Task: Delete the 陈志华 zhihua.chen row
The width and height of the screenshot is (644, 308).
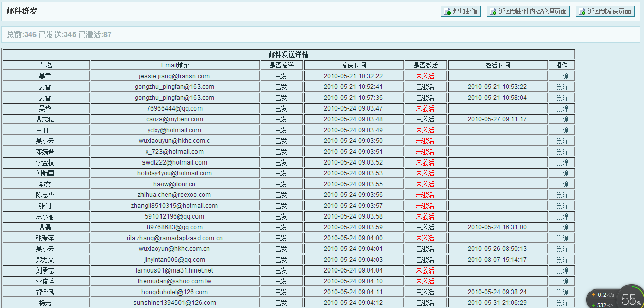Action: 562,195
